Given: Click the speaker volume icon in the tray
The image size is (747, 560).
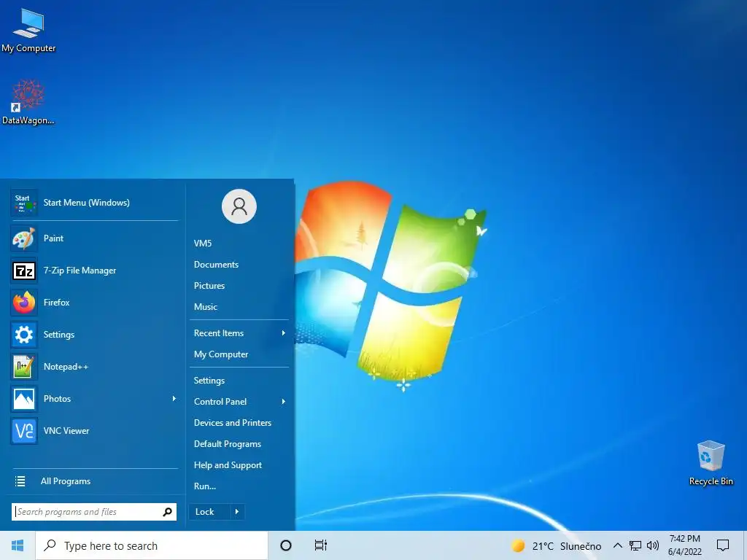Looking at the screenshot, I should 653,545.
